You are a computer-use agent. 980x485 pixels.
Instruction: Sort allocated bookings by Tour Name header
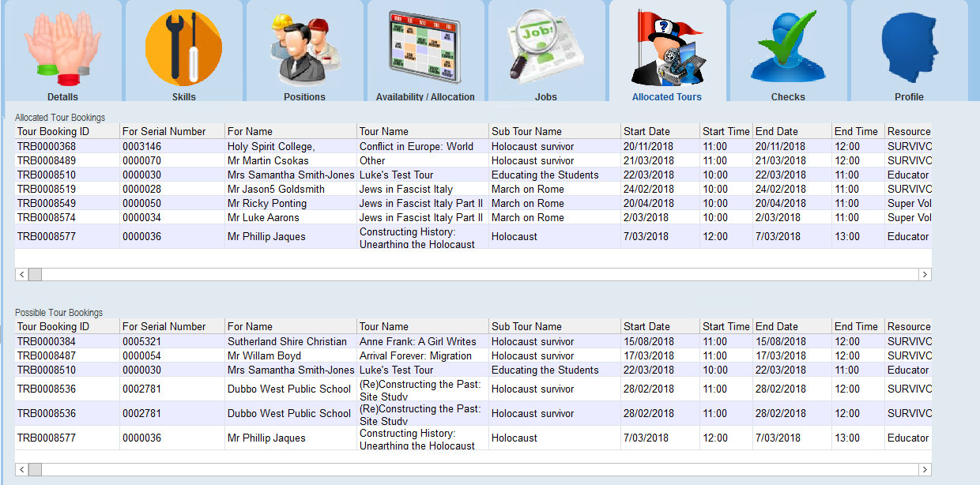(x=384, y=132)
